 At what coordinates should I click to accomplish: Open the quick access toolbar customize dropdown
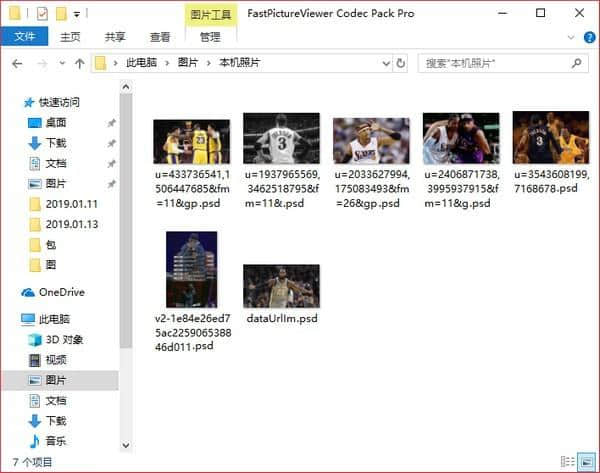(78, 14)
